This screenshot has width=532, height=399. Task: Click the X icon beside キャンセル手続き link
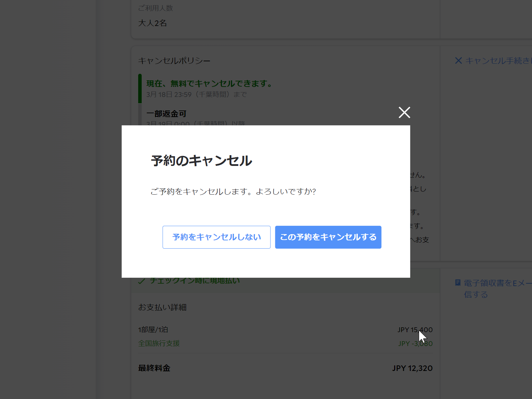(x=458, y=61)
